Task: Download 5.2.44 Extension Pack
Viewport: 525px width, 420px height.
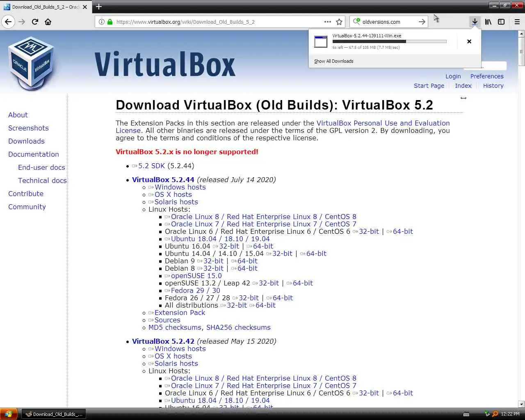Action: pyautogui.click(x=180, y=313)
